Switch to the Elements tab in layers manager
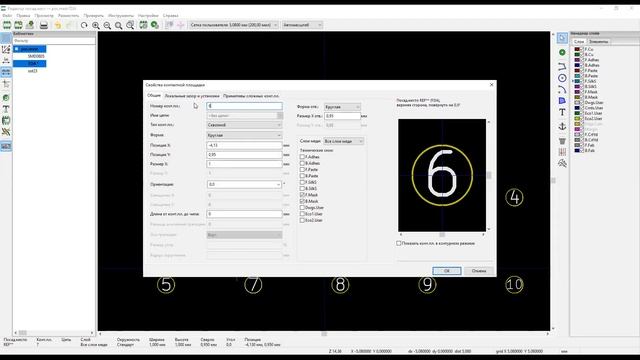This screenshot has width=640, height=360. coord(598,42)
